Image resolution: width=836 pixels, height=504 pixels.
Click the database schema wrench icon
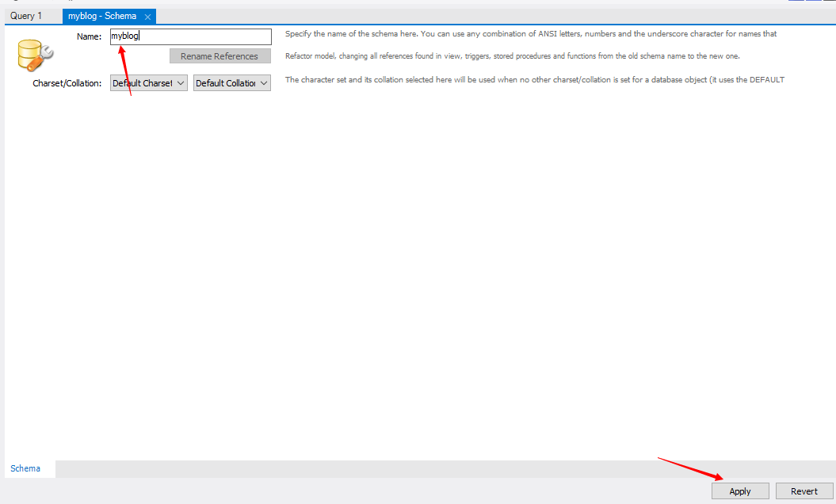(x=35, y=55)
